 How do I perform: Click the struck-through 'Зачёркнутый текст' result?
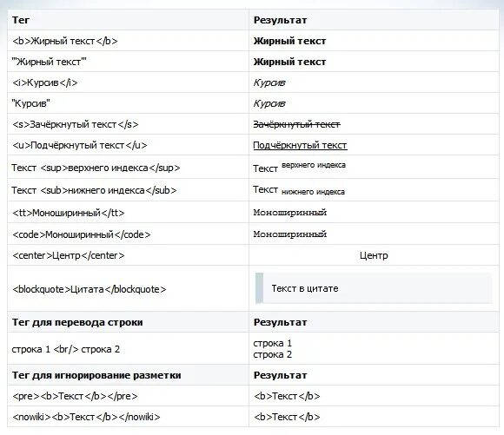[296, 124]
